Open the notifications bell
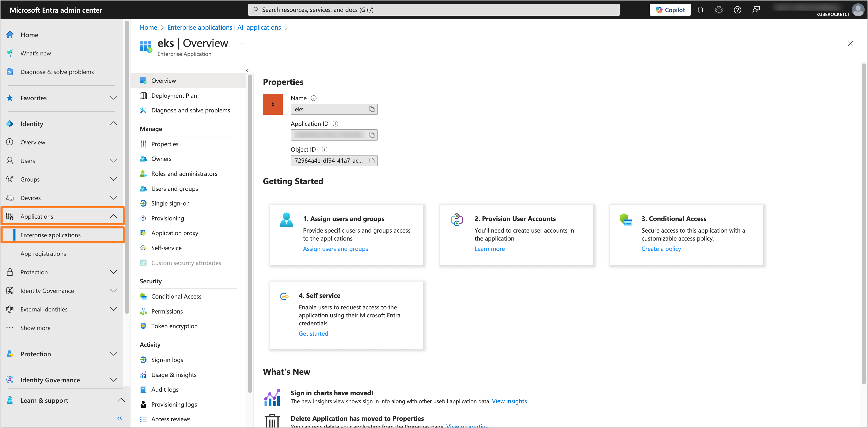Screen dimensions: 868x428 [x=701, y=10]
